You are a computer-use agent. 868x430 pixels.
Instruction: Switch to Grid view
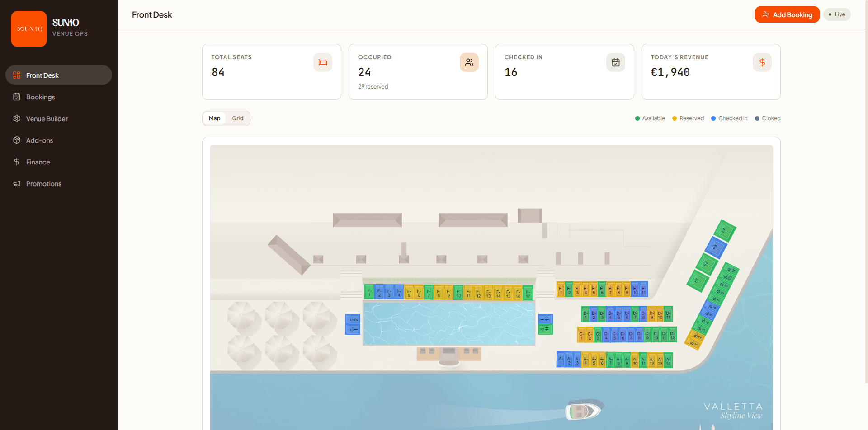tap(238, 118)
